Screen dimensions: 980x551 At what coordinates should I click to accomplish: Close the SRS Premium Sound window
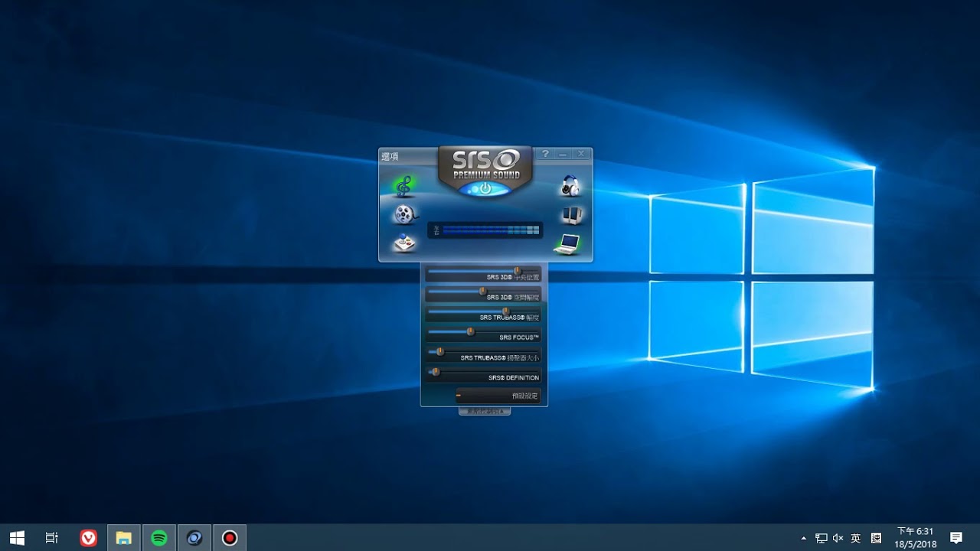coord(581,154)
